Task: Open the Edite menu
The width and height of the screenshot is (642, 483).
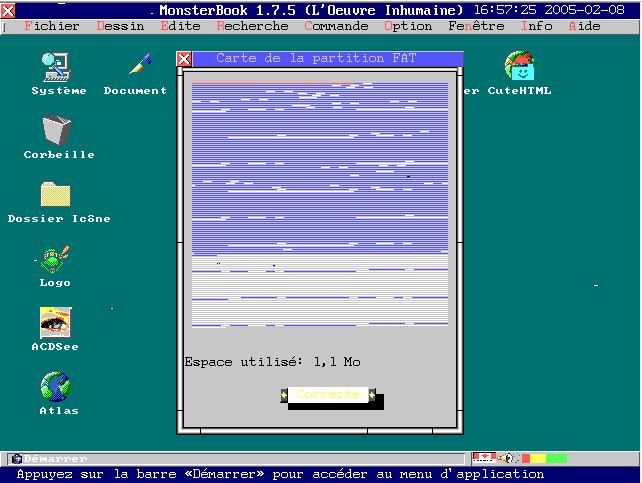Action: click(181, 26)
